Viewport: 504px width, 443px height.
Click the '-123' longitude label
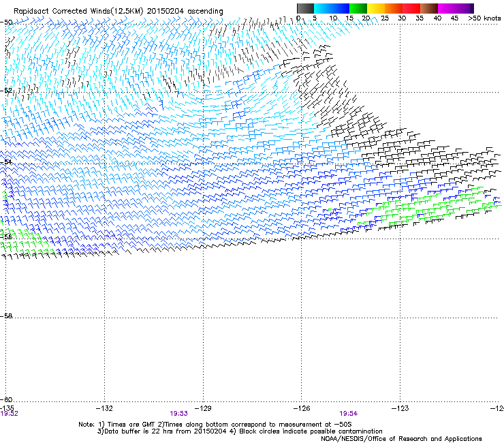pos(400,408)
